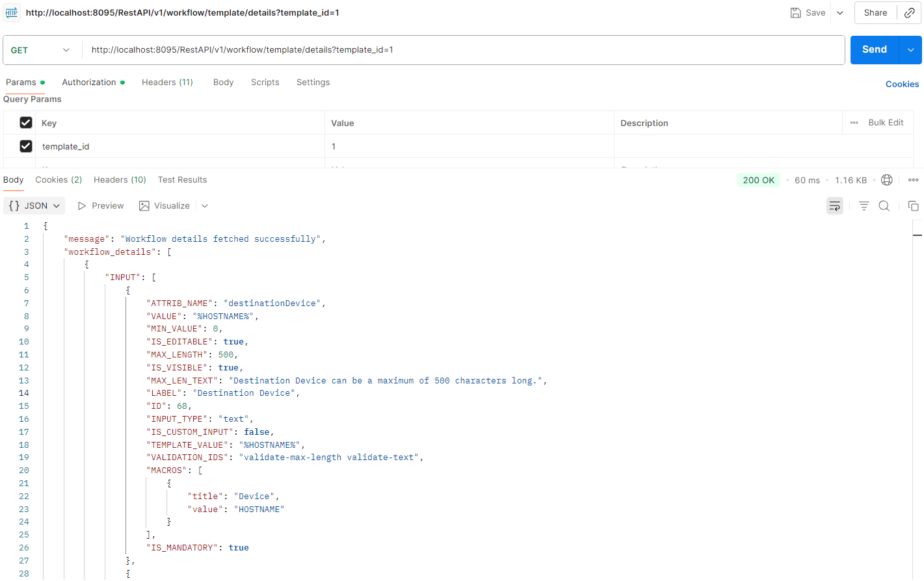Uncheck the template_id query parameter
The height and width of the screenshot is (581, 924).
tap(26, 146)
